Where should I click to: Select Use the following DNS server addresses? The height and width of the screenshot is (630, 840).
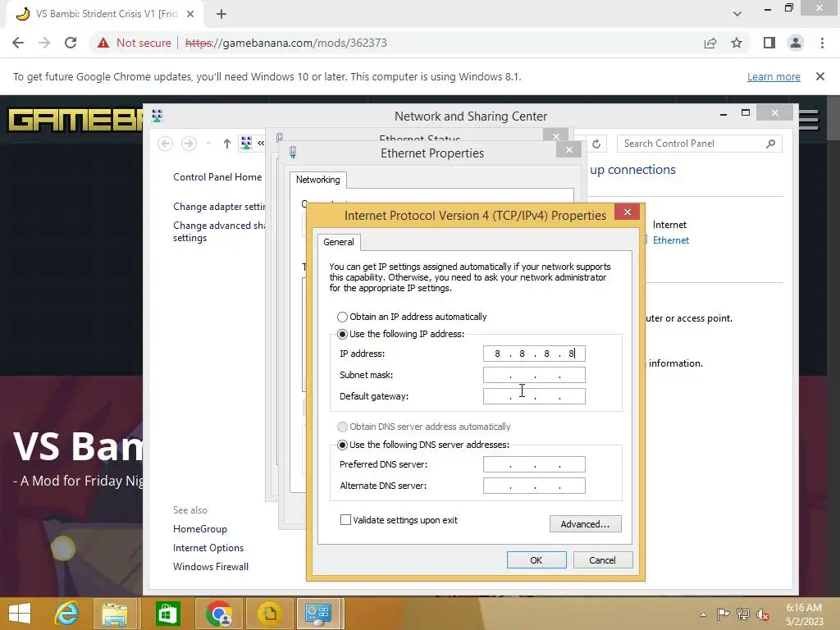(x=423, y=445)
